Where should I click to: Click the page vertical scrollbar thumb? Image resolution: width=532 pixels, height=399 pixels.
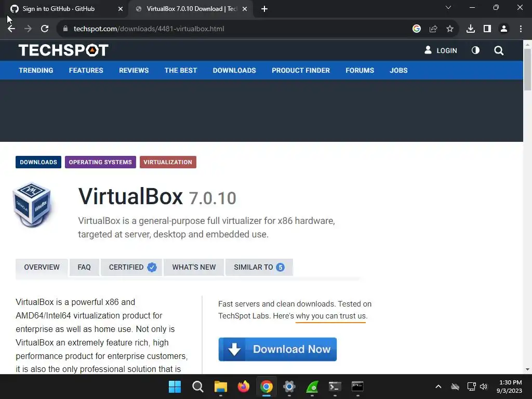pos(527,70)
